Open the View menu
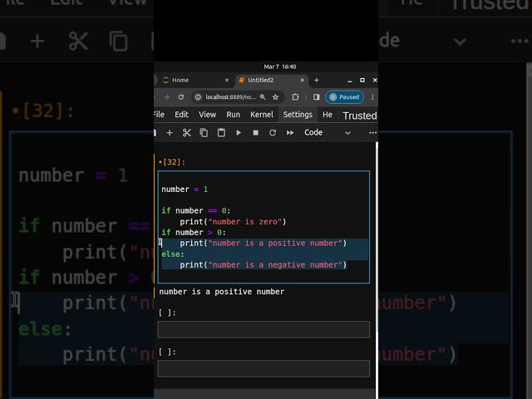 pyautogui.click(x=207, y=115)
